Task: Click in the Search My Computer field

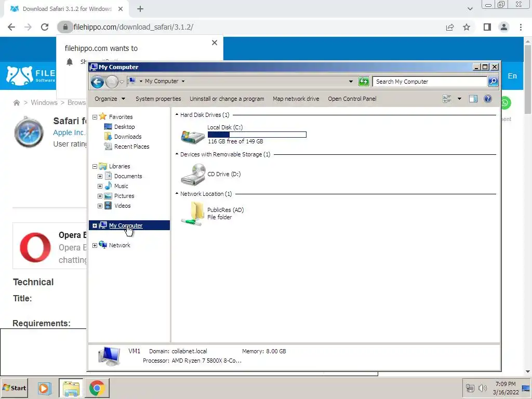Action: click(x=430, y=82)
